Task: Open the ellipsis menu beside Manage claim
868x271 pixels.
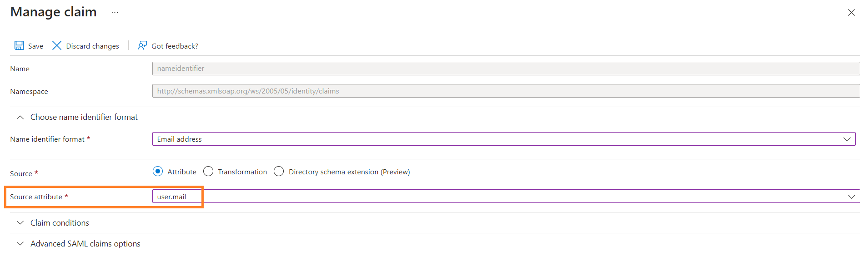Action: [115, 13]
